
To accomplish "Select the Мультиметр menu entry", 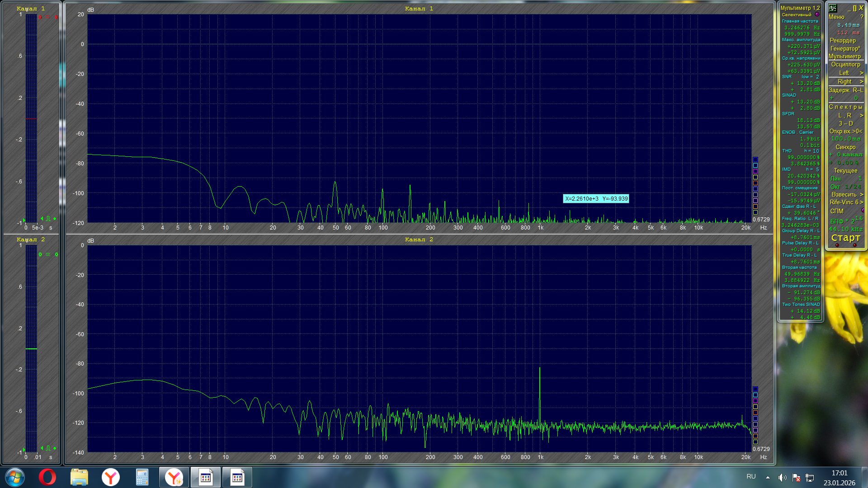I will [844, 56].
